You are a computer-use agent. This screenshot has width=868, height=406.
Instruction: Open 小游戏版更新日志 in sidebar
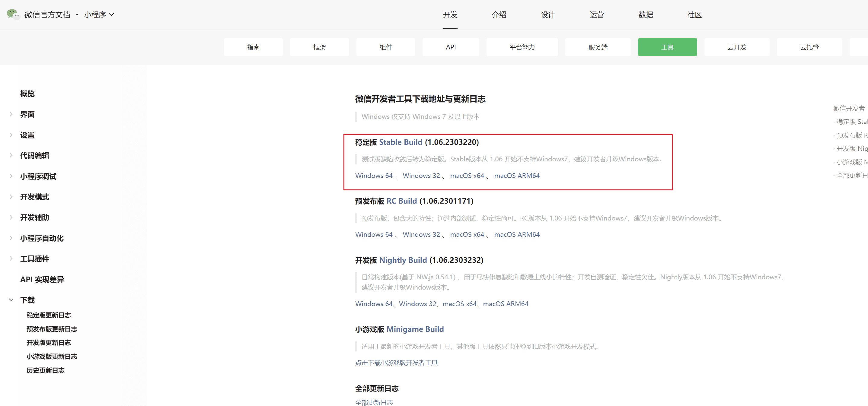(52, 357)
